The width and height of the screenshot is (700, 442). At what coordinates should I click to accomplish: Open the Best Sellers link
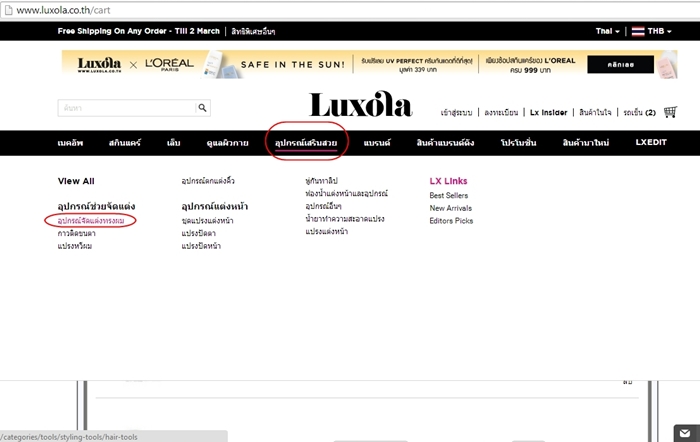pos(449,195)
